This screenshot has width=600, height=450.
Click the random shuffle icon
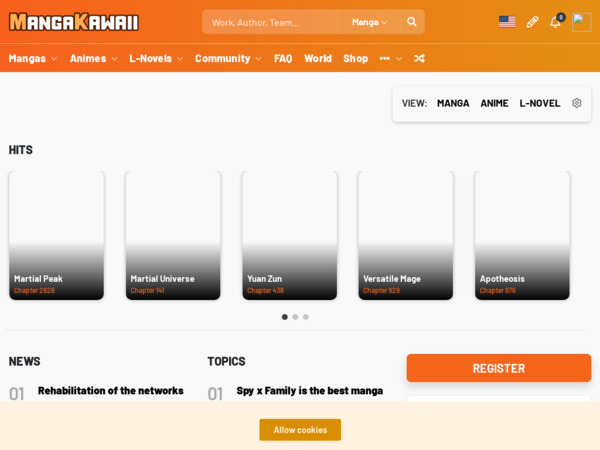tap(419, 58)
